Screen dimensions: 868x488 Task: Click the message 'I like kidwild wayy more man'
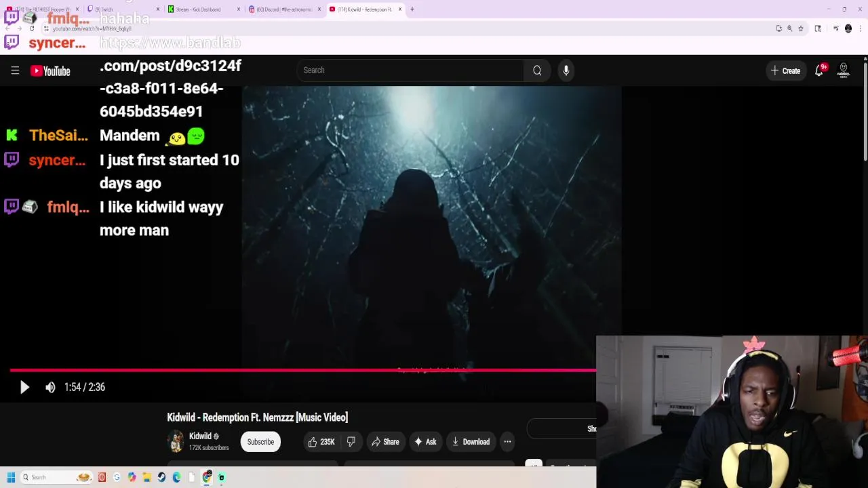click(x=161, y=218)
